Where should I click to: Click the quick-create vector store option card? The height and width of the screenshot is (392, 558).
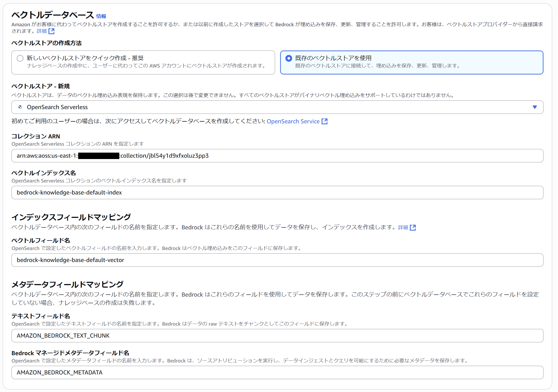(143, 62)
